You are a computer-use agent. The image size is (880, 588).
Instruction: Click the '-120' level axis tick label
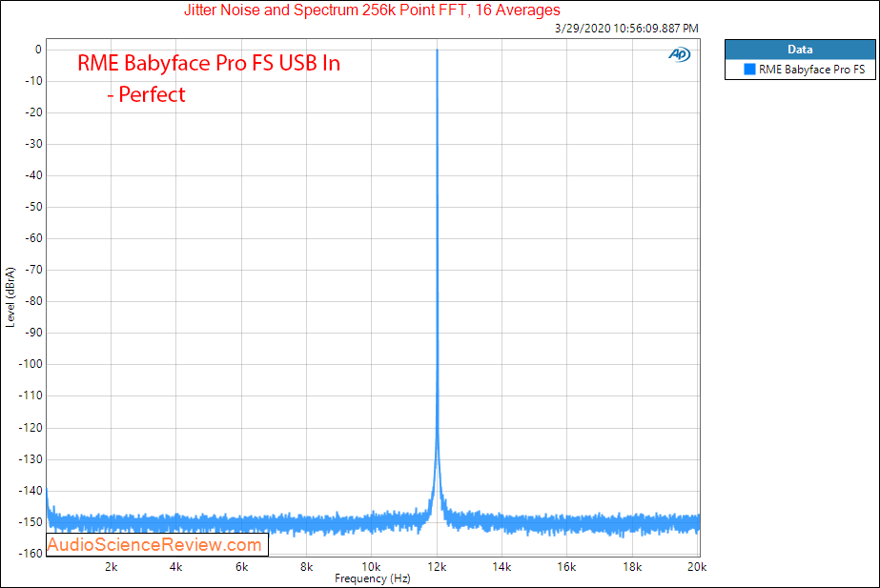pyautogui.click(x=31, y=428)
